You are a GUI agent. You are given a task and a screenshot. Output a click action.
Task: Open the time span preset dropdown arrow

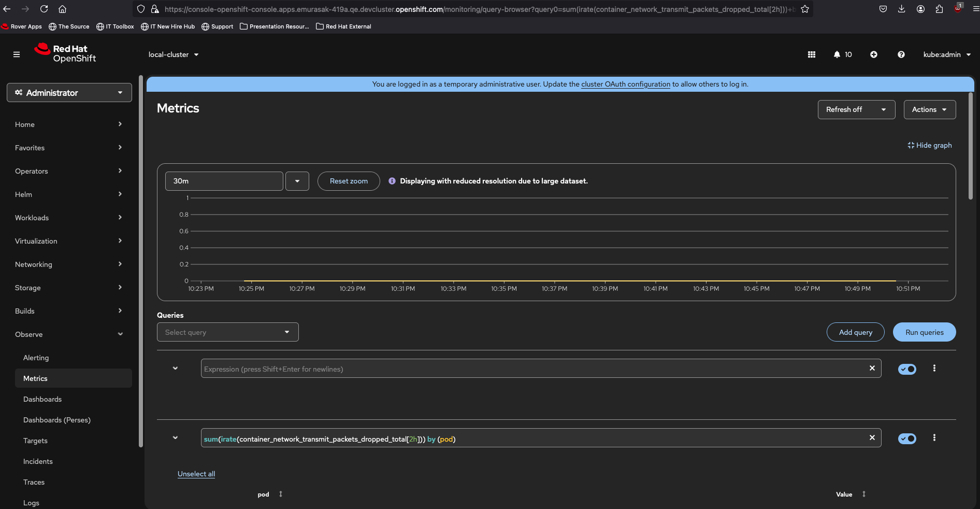(297, 181)
